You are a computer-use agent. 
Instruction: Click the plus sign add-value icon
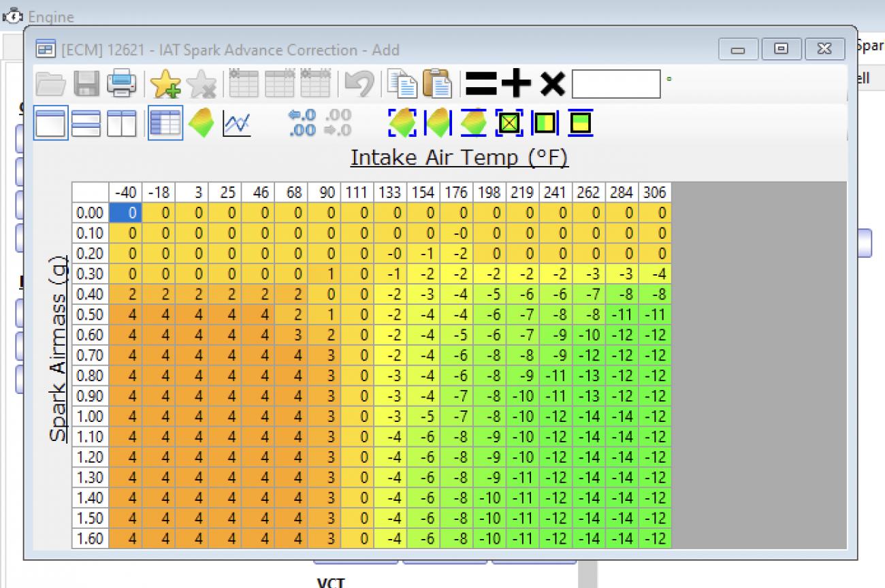pyautogui.click(x=516, y=84)
